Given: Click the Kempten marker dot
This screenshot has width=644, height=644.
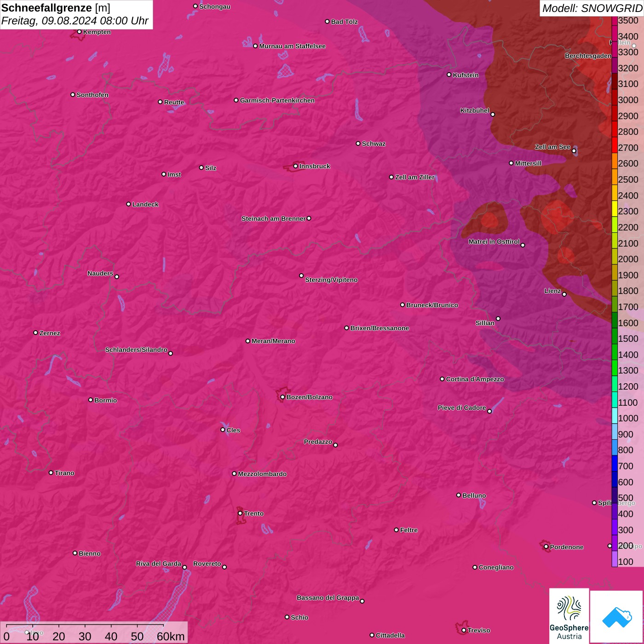Looking at the screenshot, I should [x=79, y=32].
